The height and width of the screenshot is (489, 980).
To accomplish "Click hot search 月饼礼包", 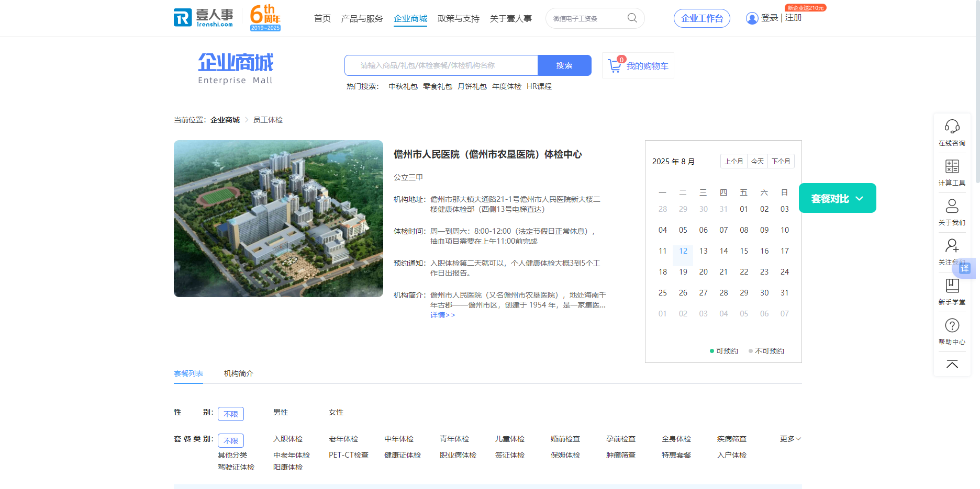I will [472, 86].
